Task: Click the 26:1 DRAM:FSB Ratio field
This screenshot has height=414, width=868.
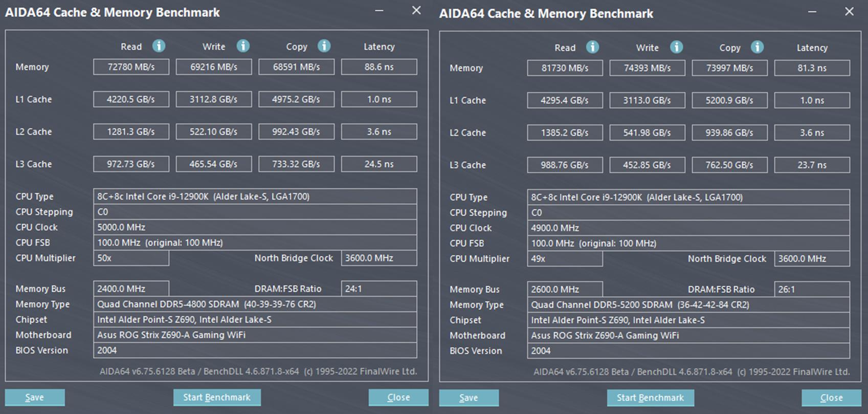Action: pyautogui.click(x=812, y=290)
